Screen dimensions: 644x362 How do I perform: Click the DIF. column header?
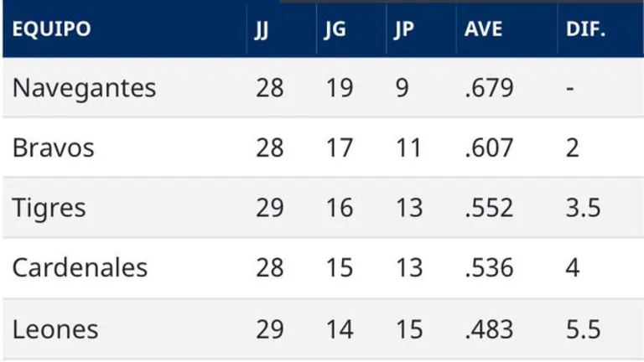pos(585,29)
